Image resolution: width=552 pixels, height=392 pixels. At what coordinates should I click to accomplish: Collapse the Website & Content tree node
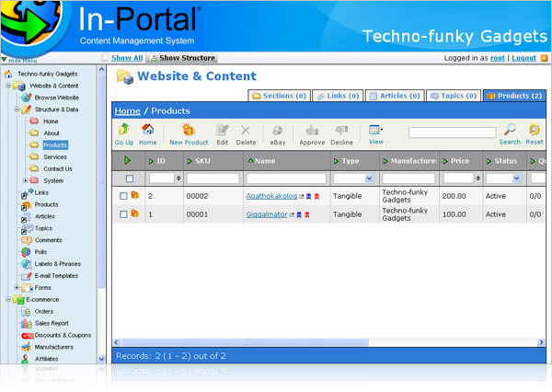8,86
